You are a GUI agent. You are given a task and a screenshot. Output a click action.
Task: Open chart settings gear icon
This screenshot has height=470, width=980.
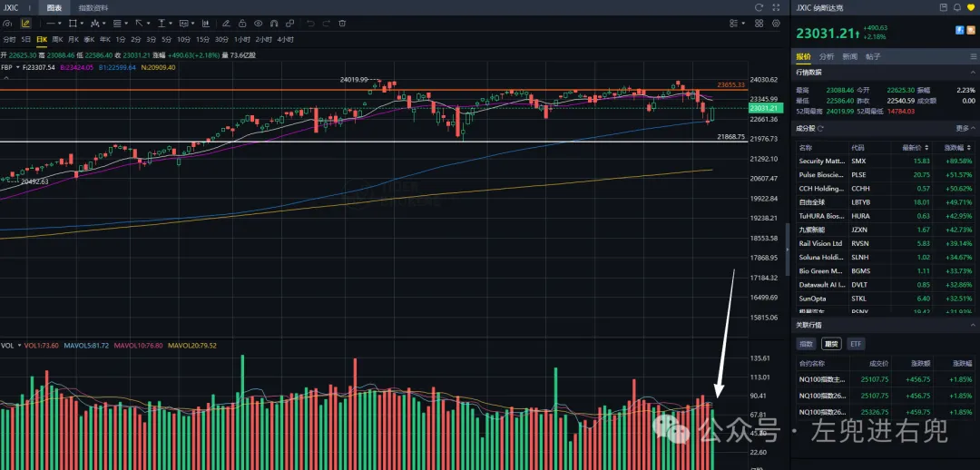click(x=776, y=23)
